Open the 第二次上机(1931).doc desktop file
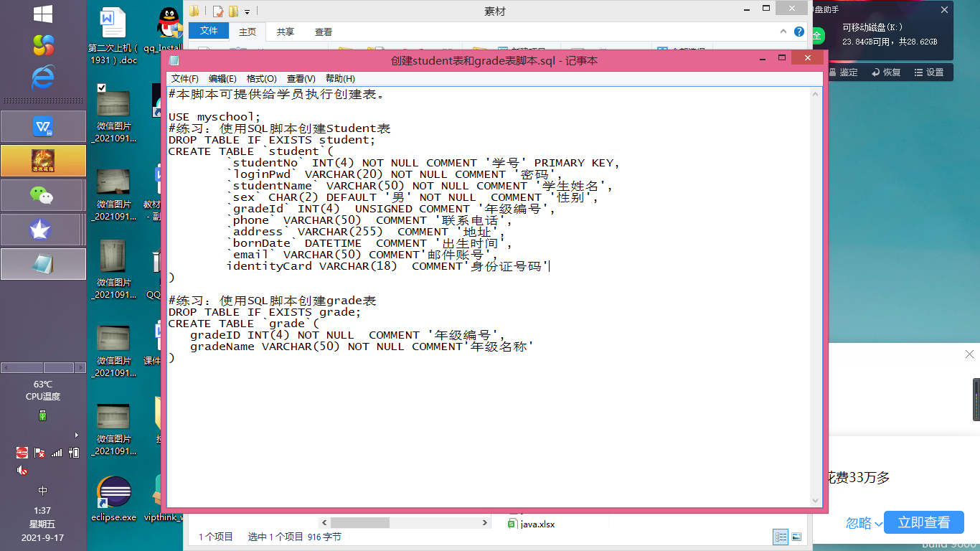 113,36
